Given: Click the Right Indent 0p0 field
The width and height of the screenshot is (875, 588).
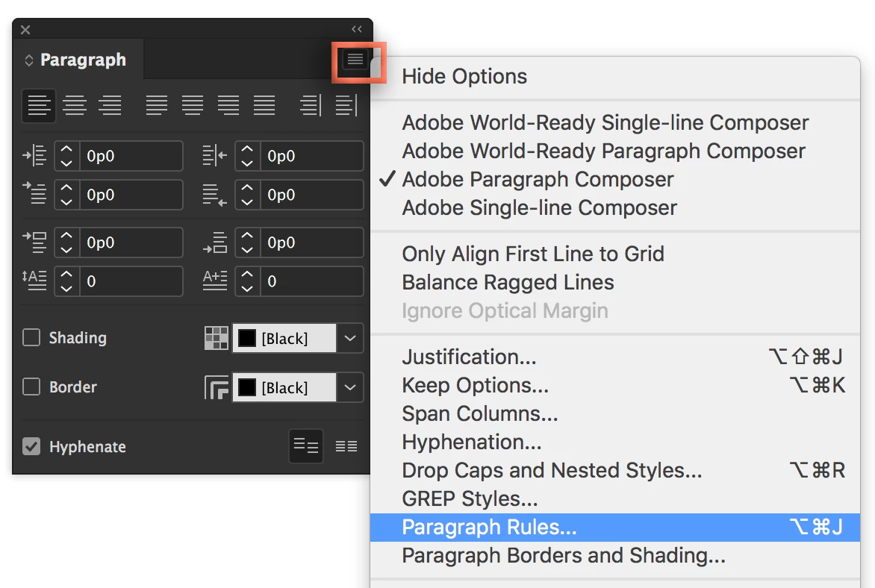Looking at the screenshot, I should [x=311, y=156].
